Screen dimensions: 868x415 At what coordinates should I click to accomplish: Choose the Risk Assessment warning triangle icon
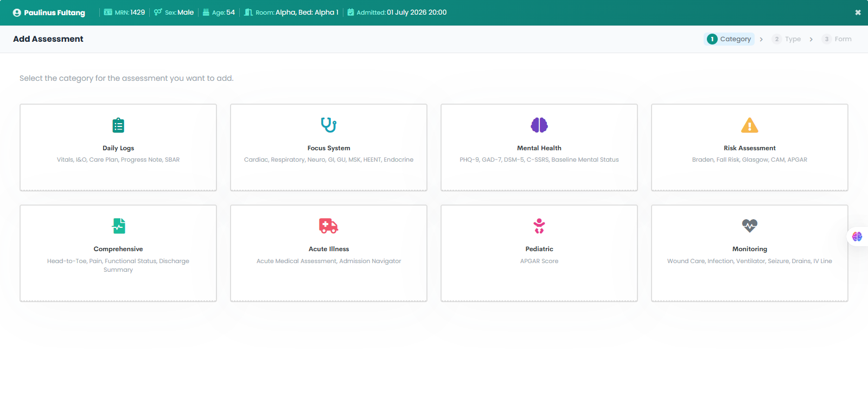tap(750, 125)
